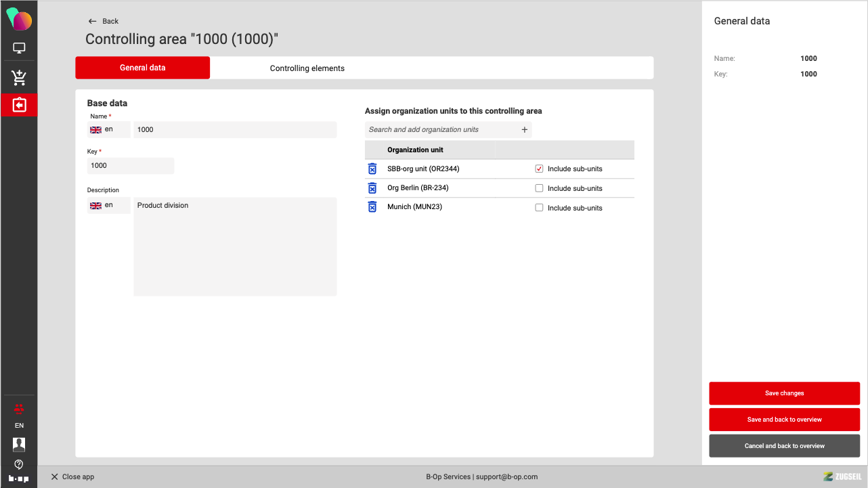Switch language using EN in sidebar
This screenshot has height=488, width=868.
tap(19, 426)
